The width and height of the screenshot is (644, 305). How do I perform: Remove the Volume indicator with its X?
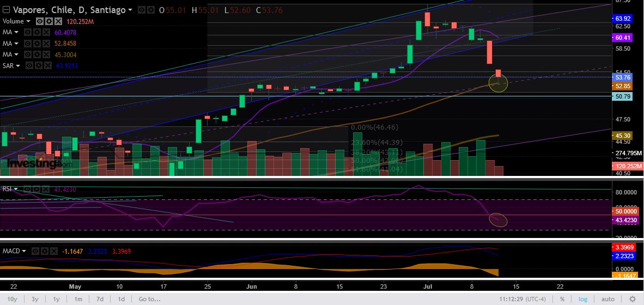[x=58, y=21]
